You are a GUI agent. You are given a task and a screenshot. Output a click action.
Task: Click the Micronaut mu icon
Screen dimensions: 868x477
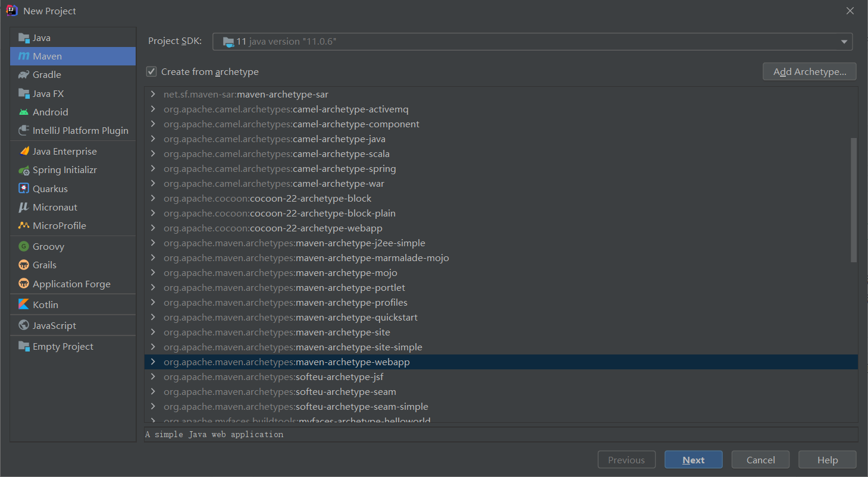24,207
